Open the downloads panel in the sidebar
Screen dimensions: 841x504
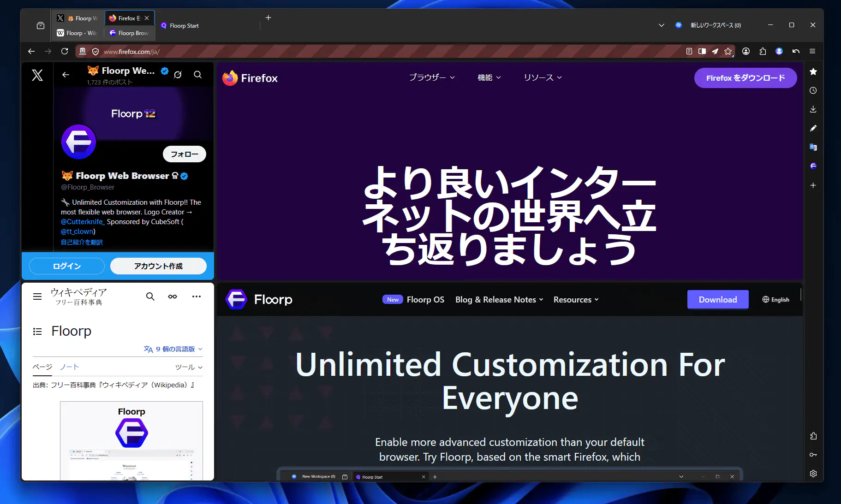click(813, 109)
